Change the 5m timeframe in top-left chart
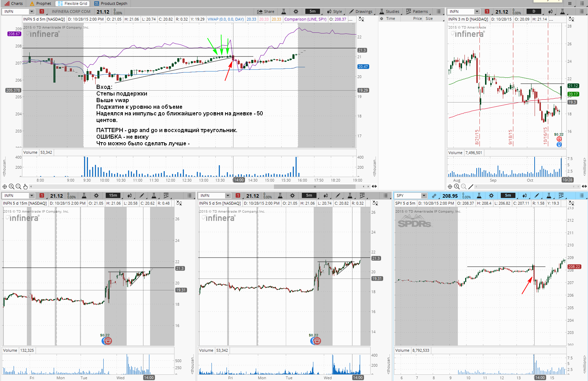Screen dimensions: 588x381 [312, 12]
